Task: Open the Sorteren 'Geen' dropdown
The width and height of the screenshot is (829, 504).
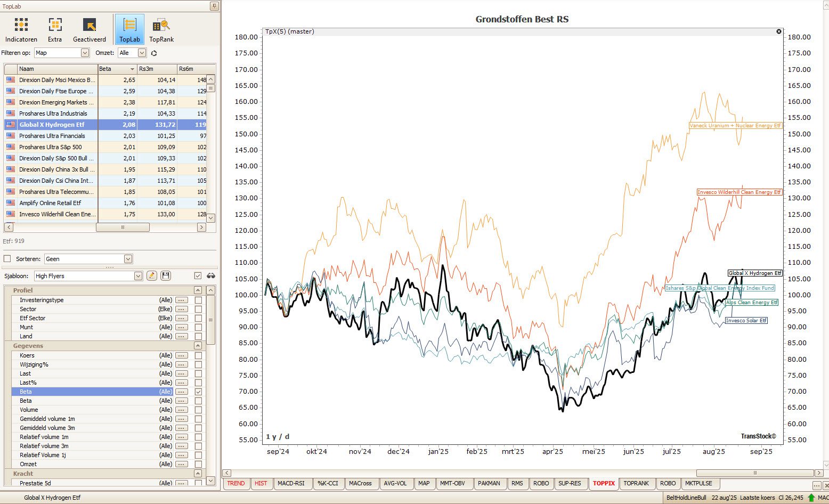Action: click(127, 258)
